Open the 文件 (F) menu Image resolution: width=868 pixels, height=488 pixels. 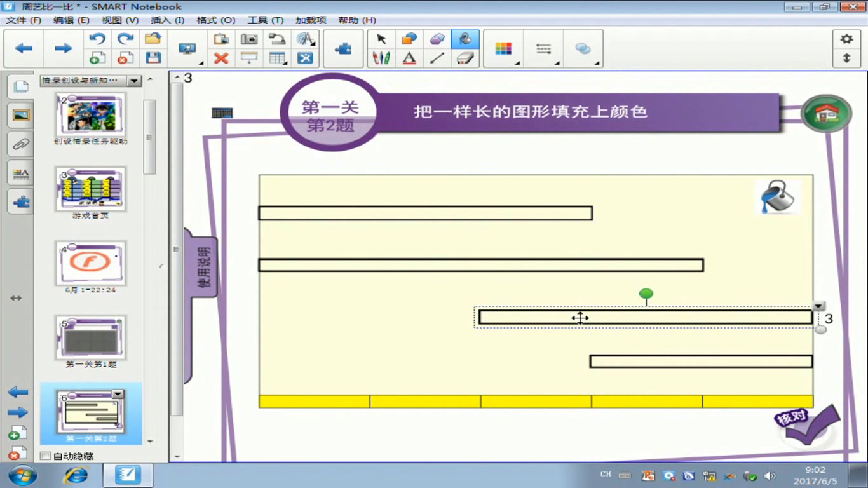(24, 20)
